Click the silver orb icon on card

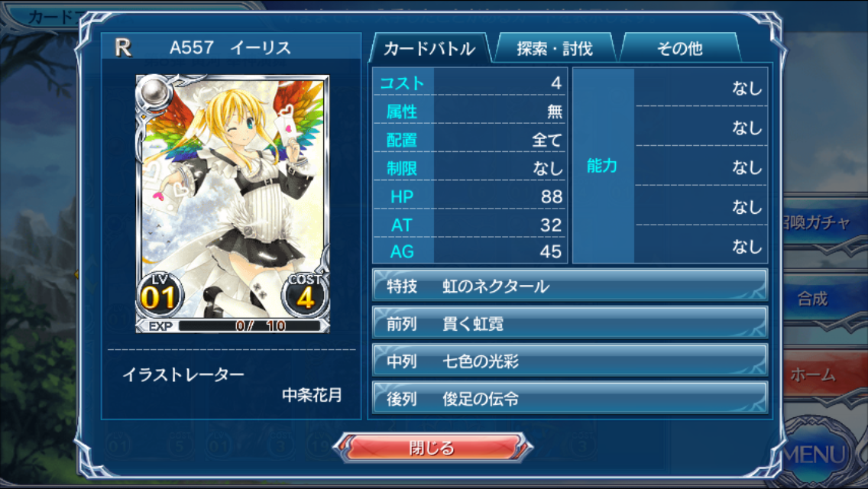tap(154, 92)
